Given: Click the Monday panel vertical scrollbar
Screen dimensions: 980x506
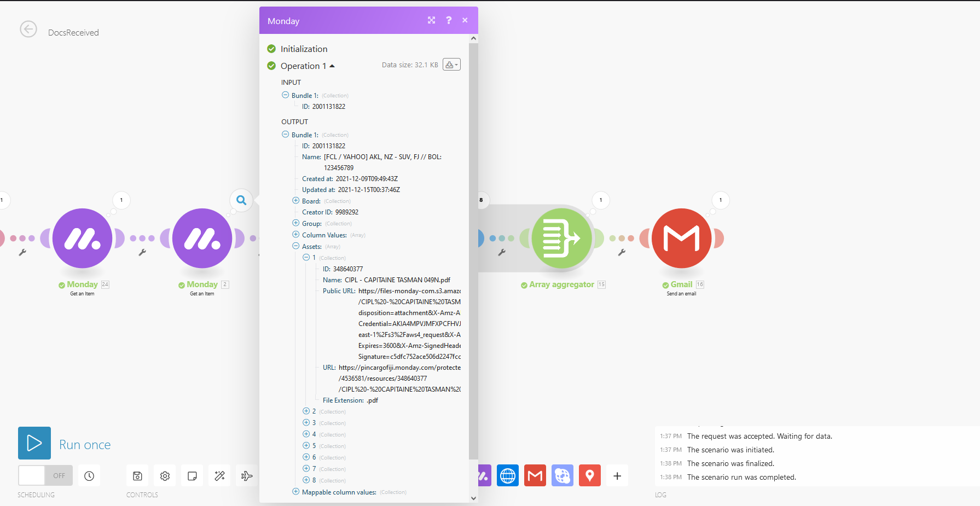Looking at the screenshot, I should pyautogui.click(x=474, y=251).
